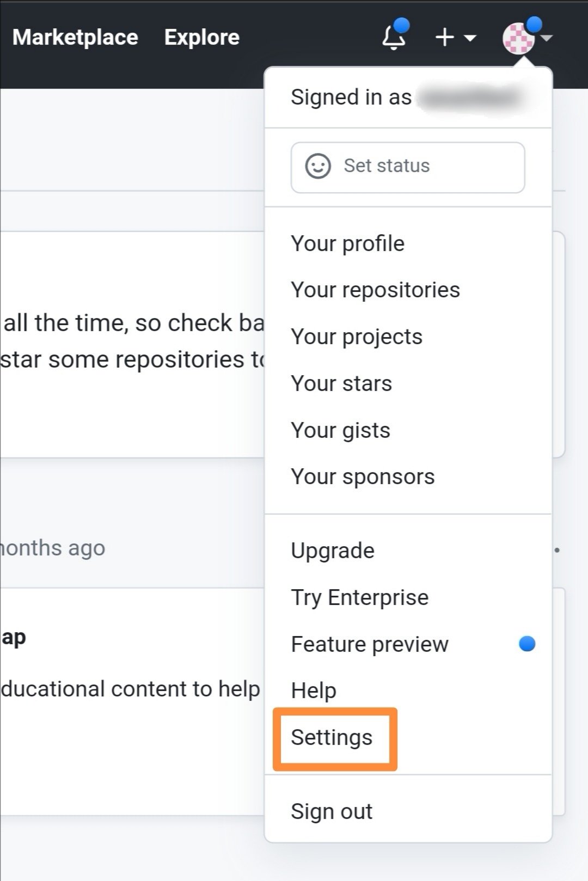The image size is (588, 881).
Task: Sign out of the account
Action: tap(332, 811)
